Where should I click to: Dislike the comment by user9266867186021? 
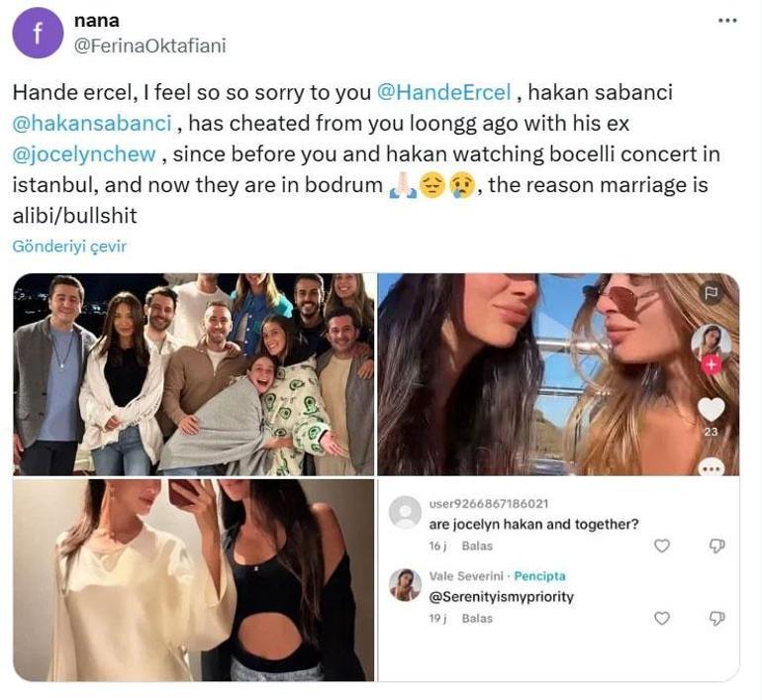717,546
